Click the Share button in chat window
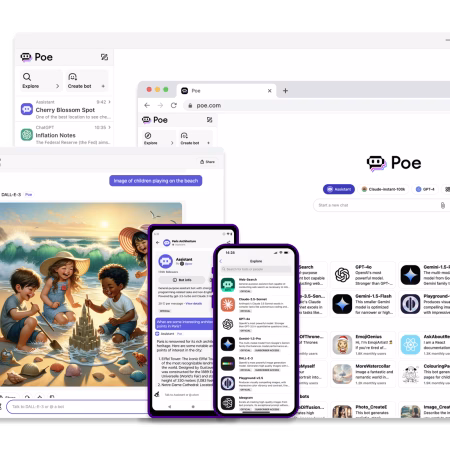The height and width of the screenshot is (450, 450). 207,162
